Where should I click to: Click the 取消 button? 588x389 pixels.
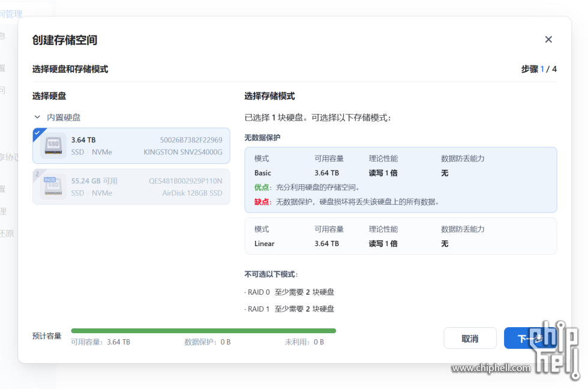click(470, 339)
